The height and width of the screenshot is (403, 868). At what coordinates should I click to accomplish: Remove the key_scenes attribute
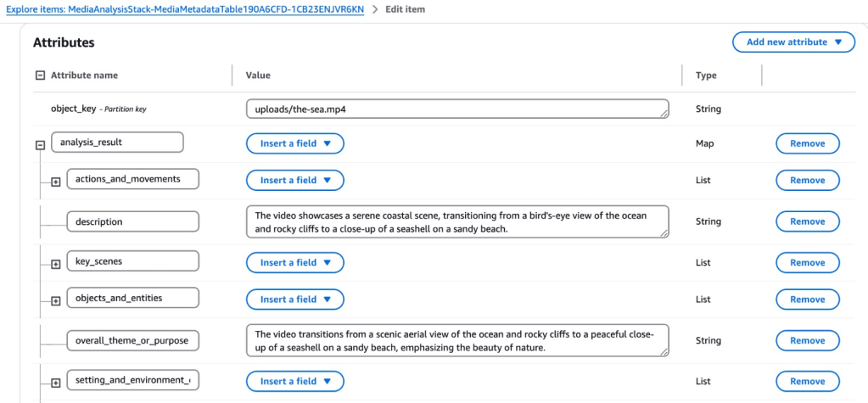pyautogui.click(x=807, y=262)
